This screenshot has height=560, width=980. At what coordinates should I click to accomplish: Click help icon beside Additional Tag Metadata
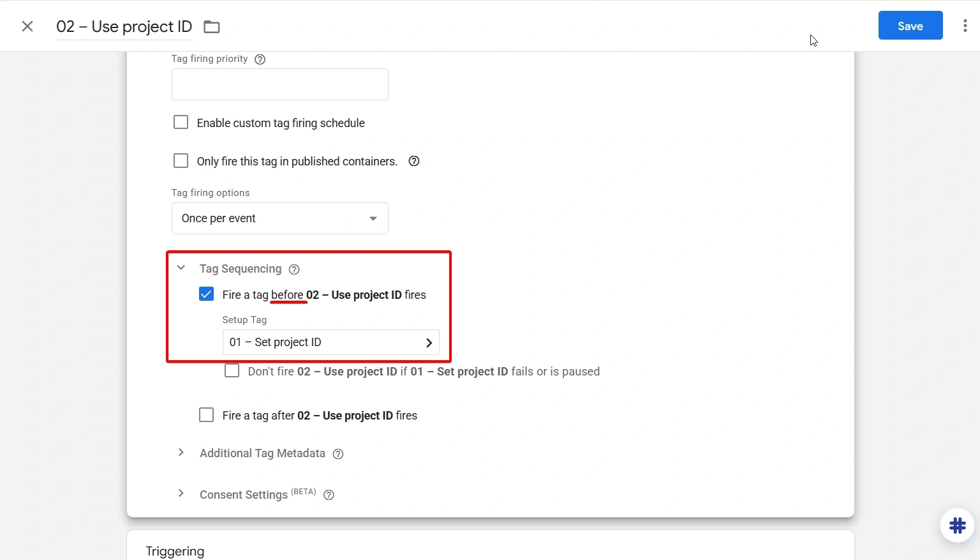pos(338,454)
